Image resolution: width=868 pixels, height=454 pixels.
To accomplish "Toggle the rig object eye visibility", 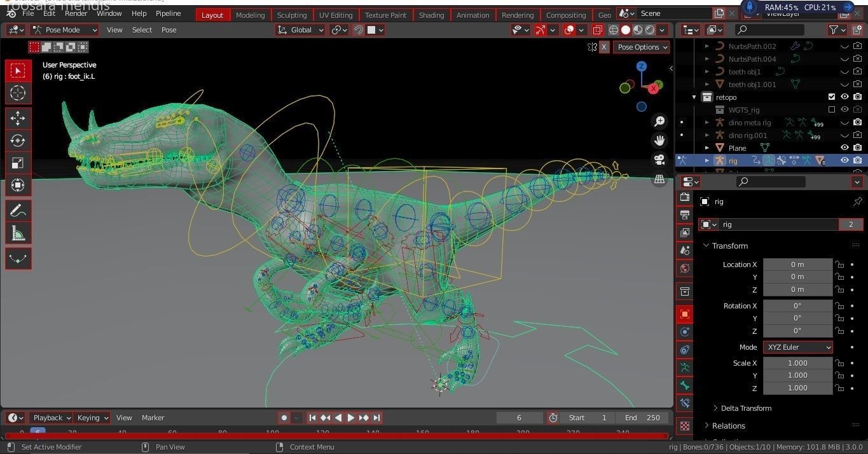I will (844, 160).
